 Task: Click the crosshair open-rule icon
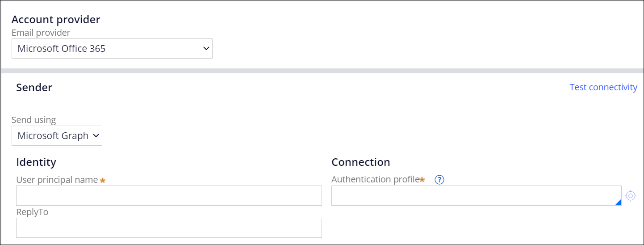[x=630, y=196]
